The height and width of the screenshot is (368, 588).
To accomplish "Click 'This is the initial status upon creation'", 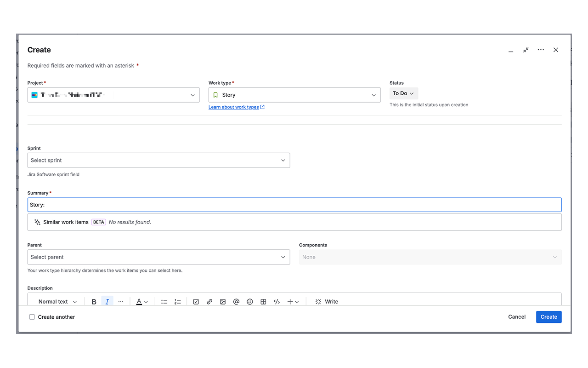I will coord(429,105).
